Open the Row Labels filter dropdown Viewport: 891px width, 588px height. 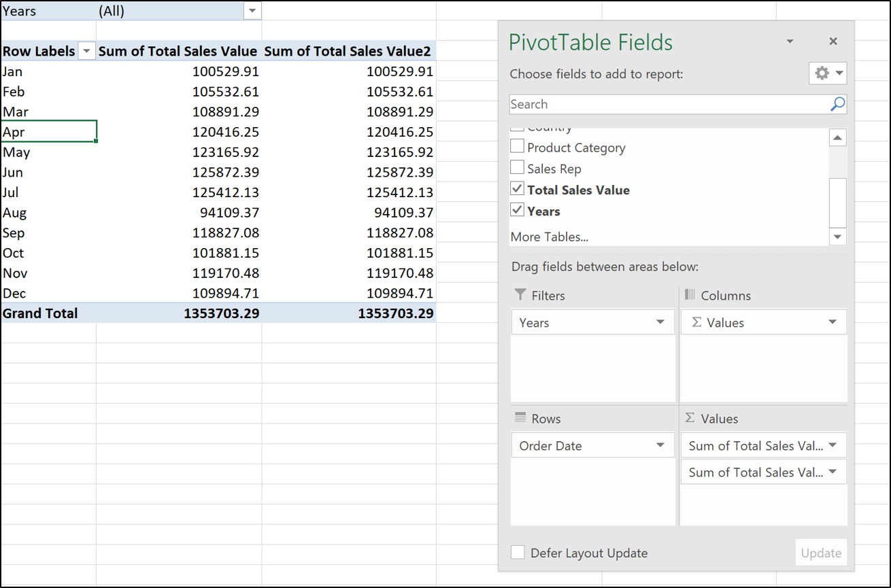86,51
